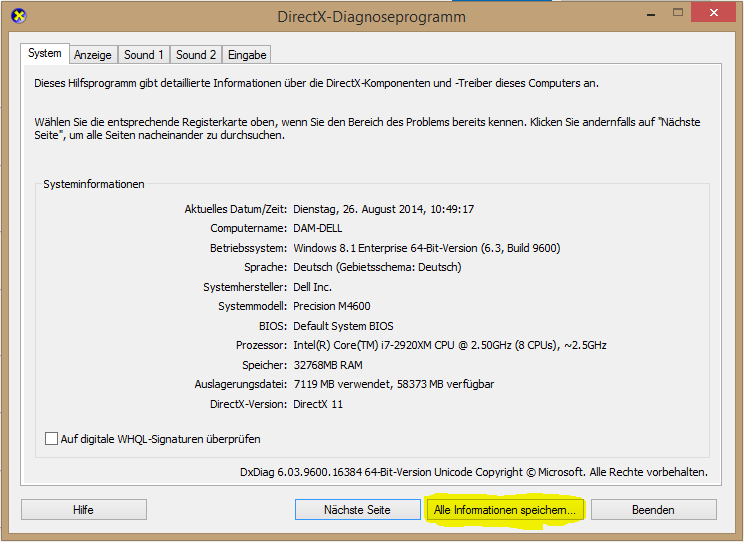Click the Aktuelles Datum/Zeit label
This screenshot has height=542, width=744.
tap(235, 209)
